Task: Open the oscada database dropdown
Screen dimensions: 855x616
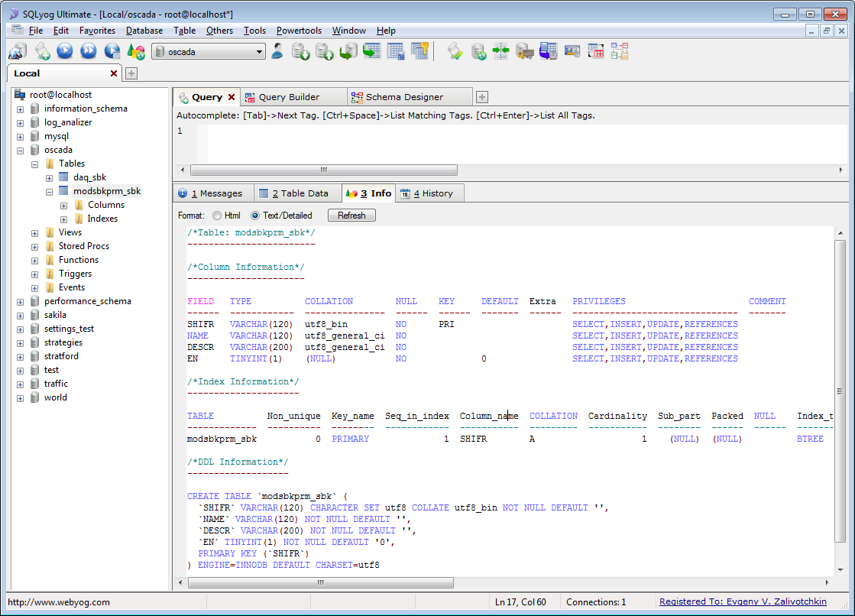Action: (260, 52)
